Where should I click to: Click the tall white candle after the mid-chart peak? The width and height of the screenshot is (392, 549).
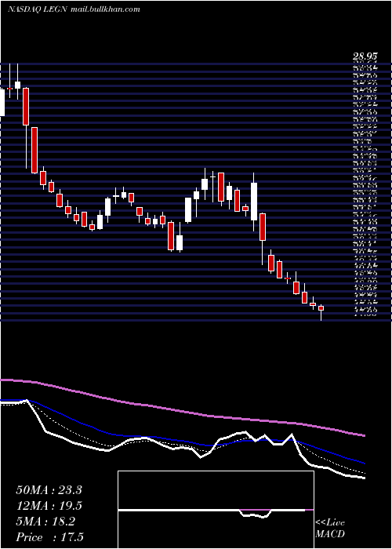254,202
